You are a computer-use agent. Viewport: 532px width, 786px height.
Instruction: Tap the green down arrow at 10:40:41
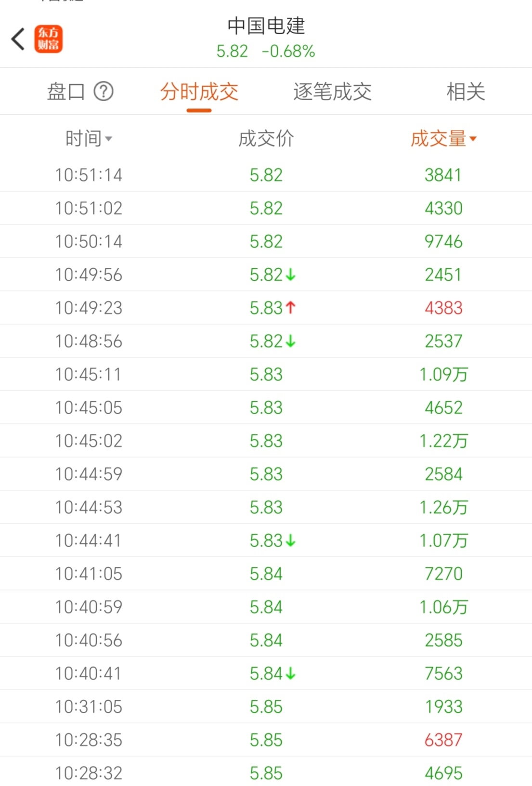pyautogui.click(x=290, y=673)
